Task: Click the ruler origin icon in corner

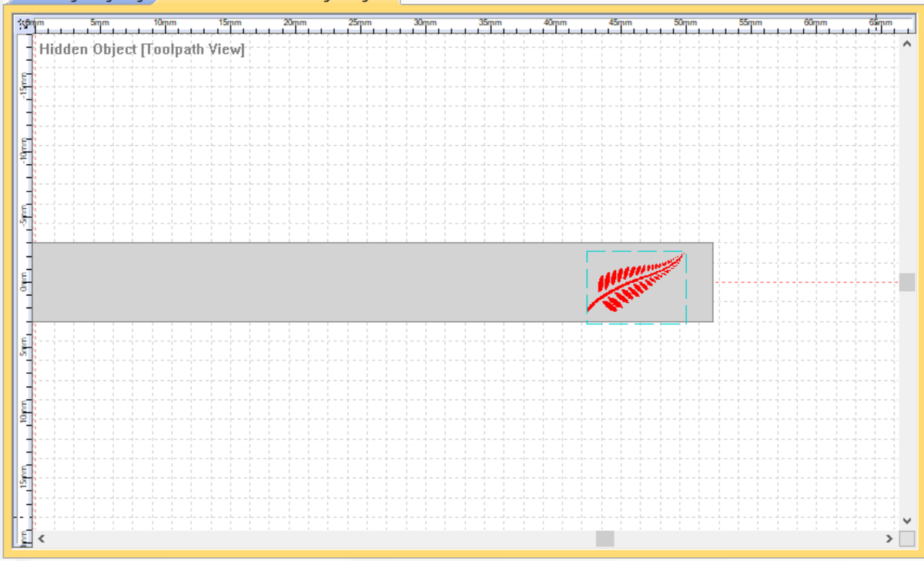Action: (x=24, y=25)
